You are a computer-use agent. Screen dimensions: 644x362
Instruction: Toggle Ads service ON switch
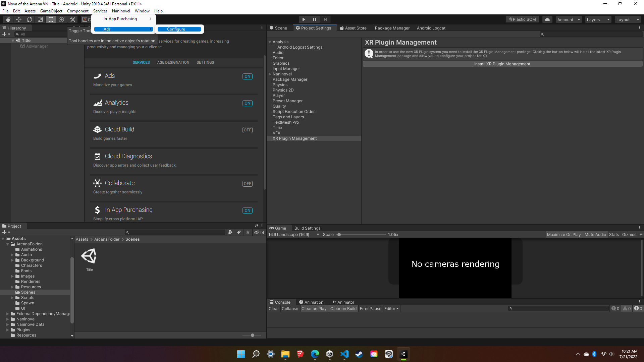[247, 76]
